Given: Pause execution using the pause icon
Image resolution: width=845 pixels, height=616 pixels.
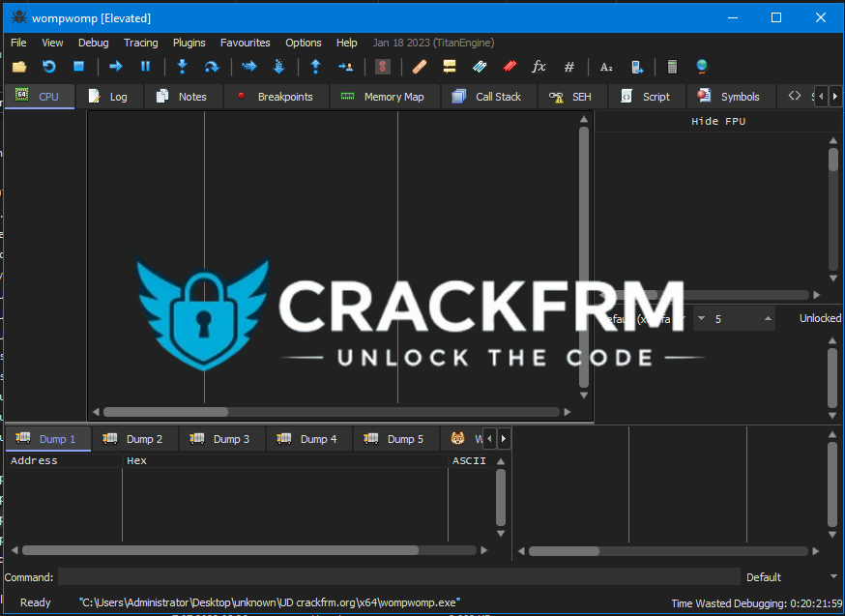Looking at the screenshot, I should [146, 67].
